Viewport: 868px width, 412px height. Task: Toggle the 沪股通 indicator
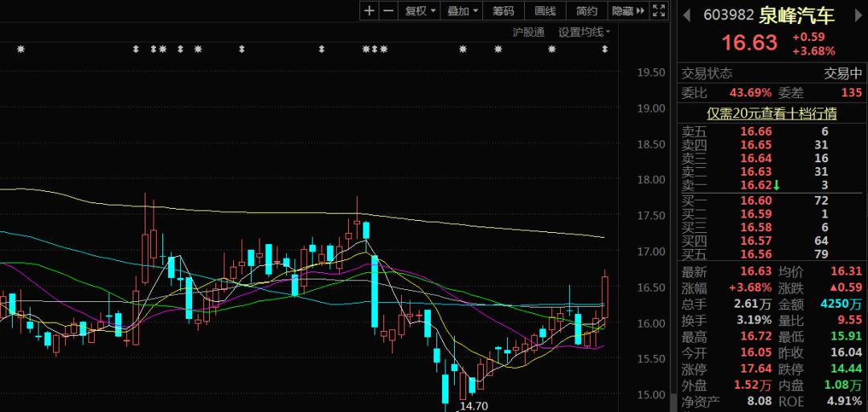tap(528, 32)
